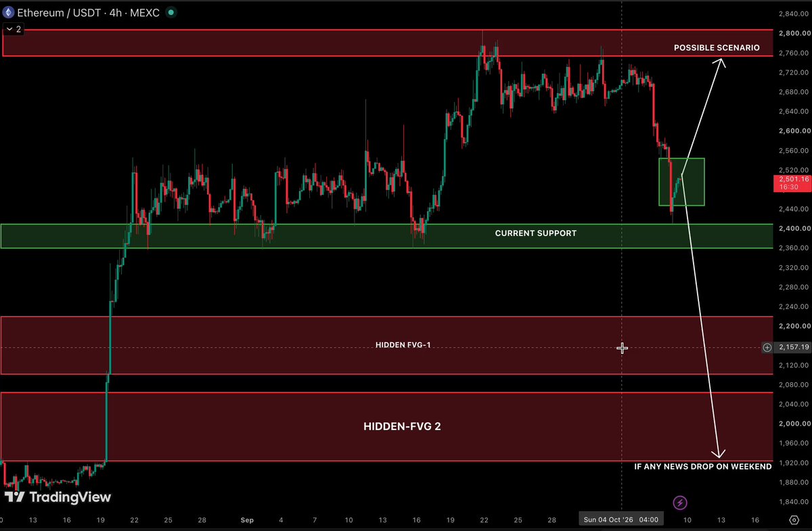Click the 2,840.00 price axis label

(x=794, y=14)
